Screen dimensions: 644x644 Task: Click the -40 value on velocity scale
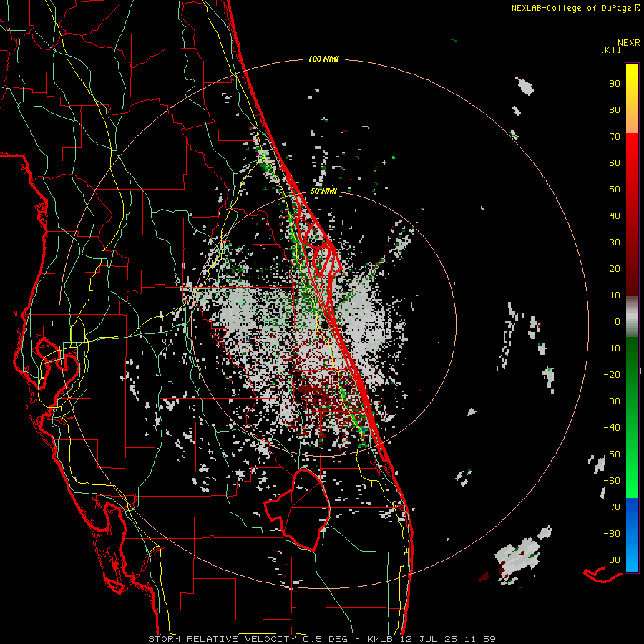click(x=612, y=428)
